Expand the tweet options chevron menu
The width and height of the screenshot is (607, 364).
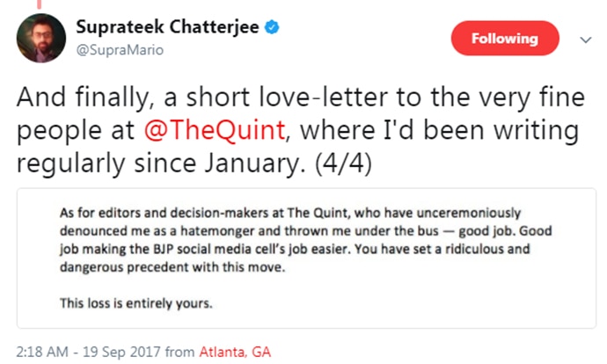586,40
